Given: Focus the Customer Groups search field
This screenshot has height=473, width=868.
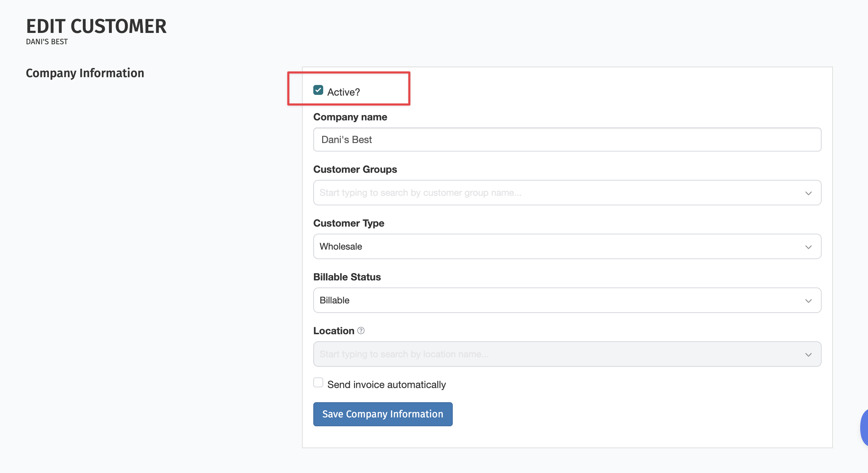Looking at the screenshot, I should [x=531, y=193].
